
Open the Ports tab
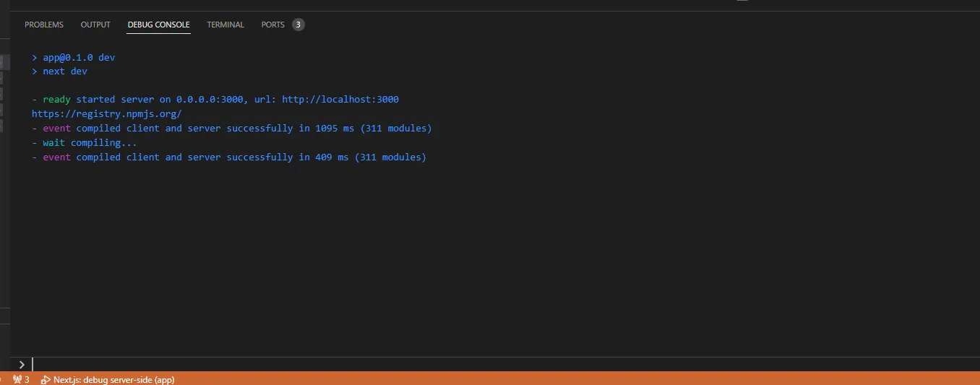[273, 25]
